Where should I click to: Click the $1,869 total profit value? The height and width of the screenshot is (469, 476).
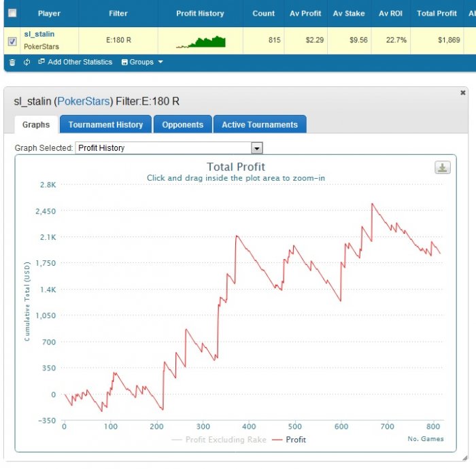(449, 40)
